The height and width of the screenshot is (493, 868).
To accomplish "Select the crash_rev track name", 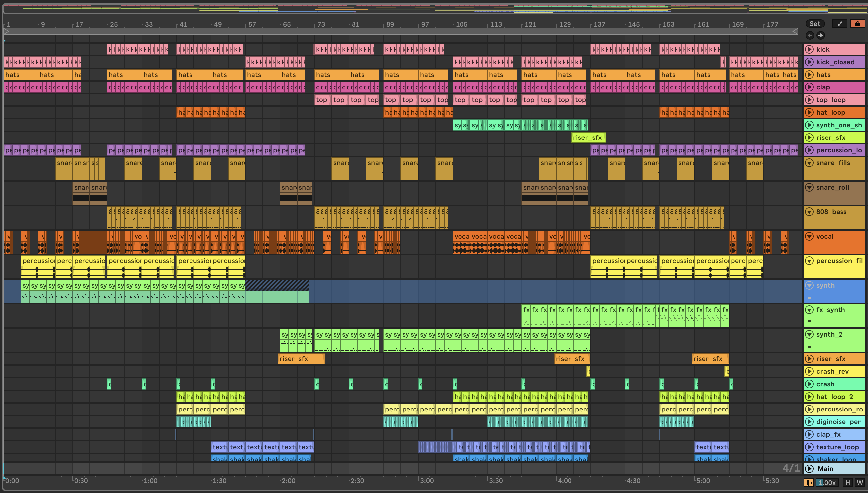I will point(832,371).
